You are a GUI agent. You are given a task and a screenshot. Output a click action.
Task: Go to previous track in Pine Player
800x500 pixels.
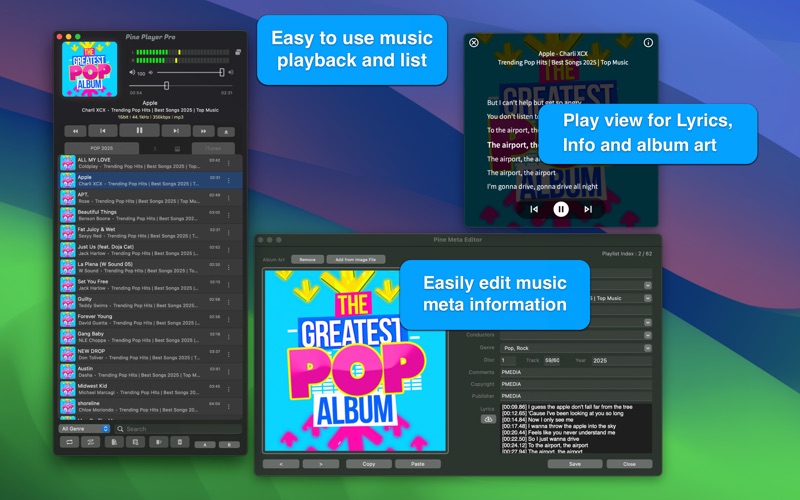click(103, 131)
